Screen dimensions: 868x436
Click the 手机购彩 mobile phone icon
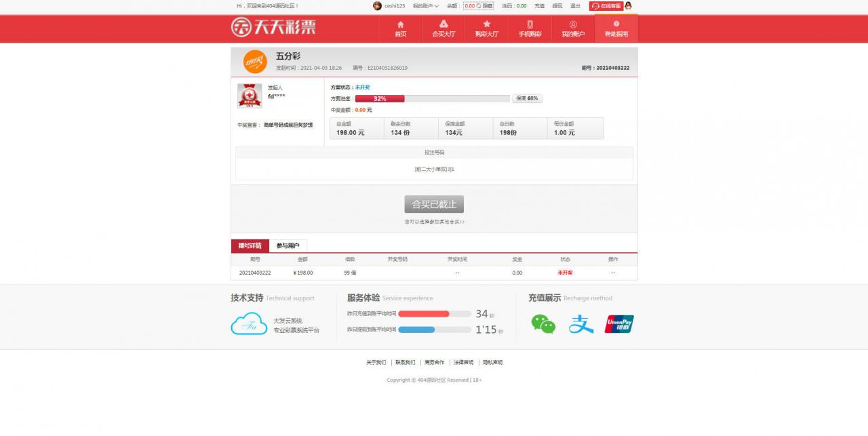click(530, 24)
